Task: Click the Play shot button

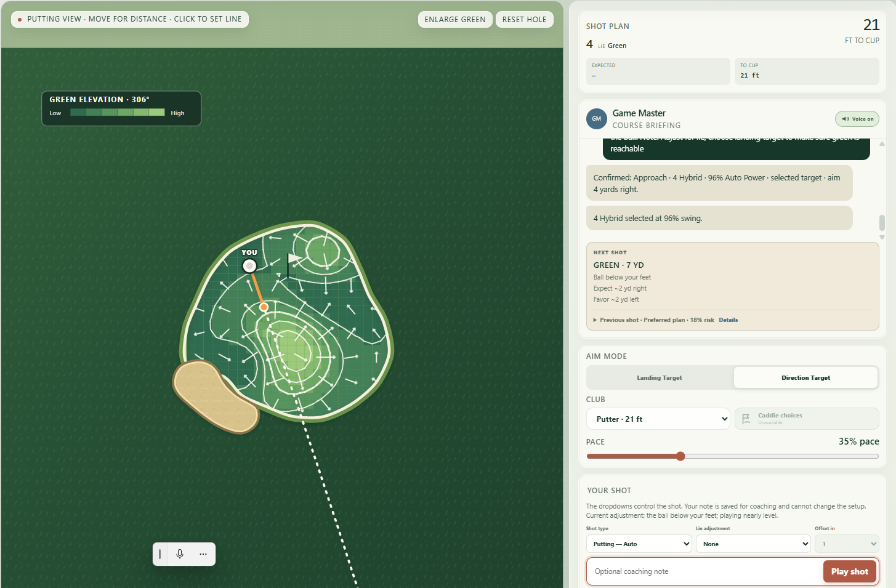Action: click(x=850, y=571)
